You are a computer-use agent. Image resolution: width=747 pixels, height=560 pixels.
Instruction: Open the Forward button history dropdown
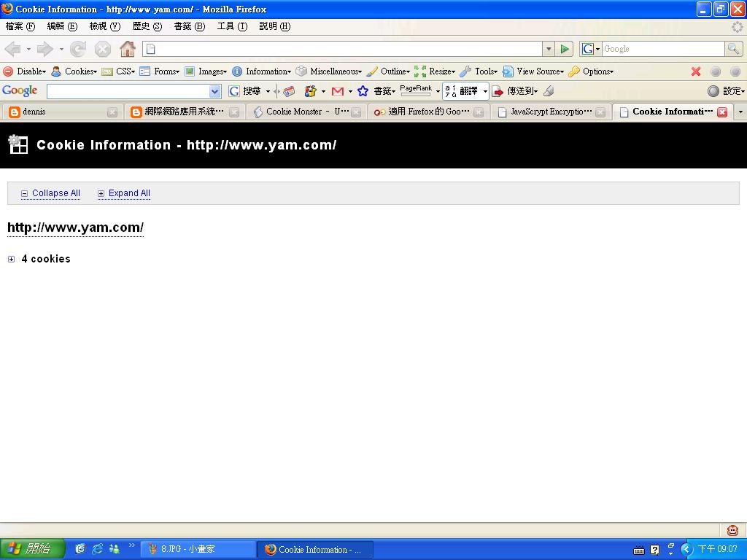click(x=61, y=49)
